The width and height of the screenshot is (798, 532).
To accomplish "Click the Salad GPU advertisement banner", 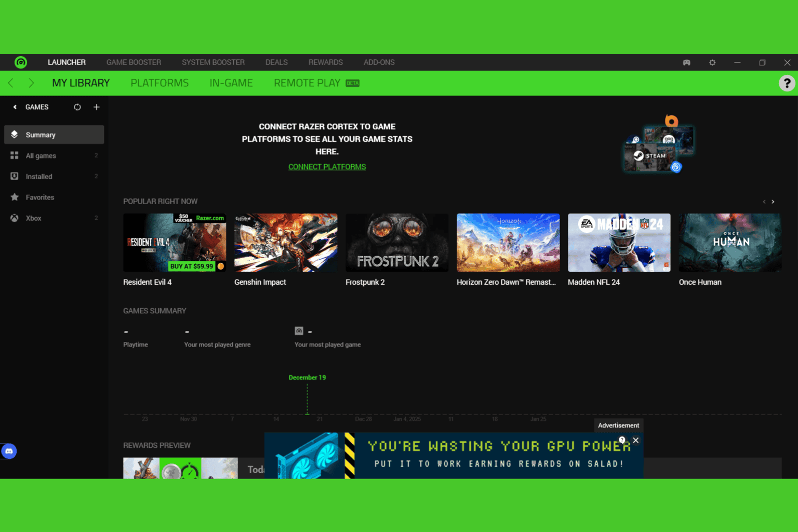I will (x=454, y=455).
